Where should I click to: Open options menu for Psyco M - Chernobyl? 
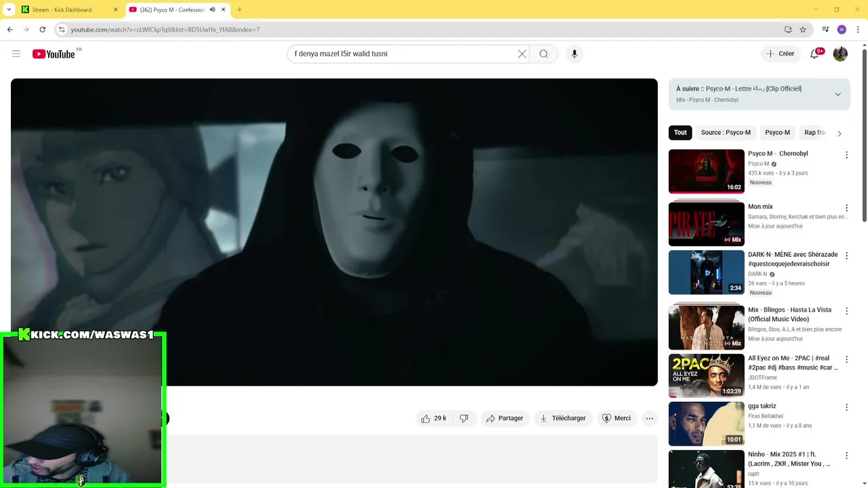click(x=846, y=155)
